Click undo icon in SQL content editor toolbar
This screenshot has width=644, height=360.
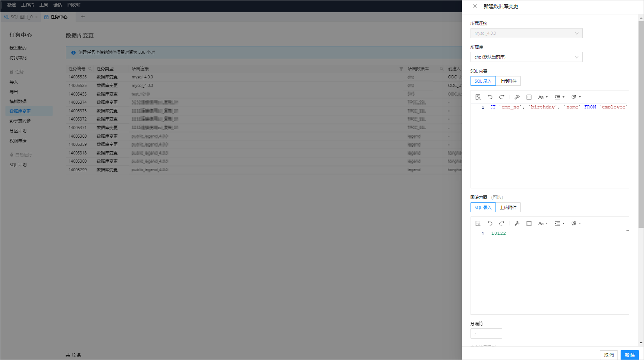tap(490, 97)
